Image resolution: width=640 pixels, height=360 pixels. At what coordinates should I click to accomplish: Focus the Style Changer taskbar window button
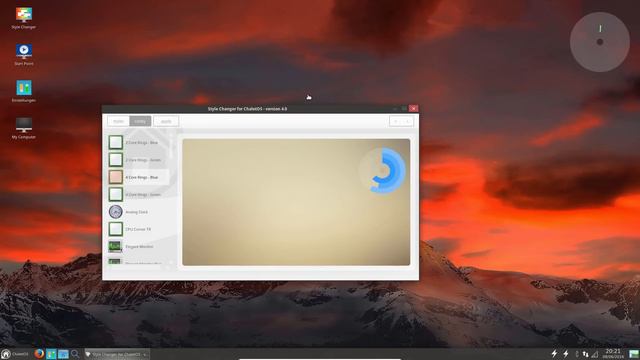(x=117, y=354)
